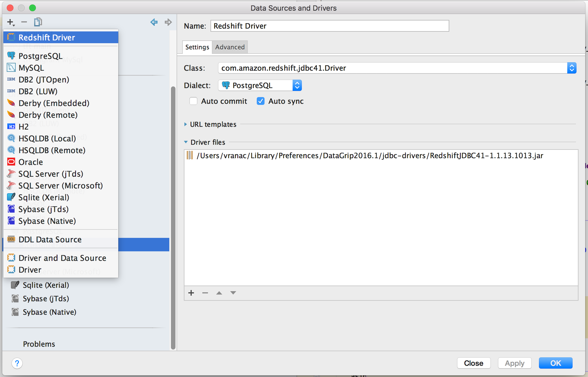Choose H2 from the popup menu
The width and height of the screenshot is (588, 377).
click(61, 127)
